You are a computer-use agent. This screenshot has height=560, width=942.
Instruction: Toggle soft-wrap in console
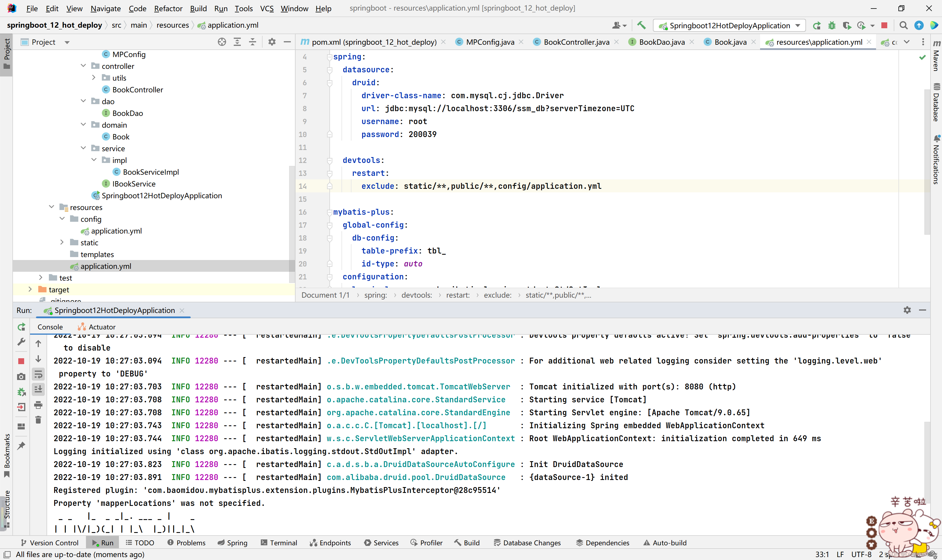click(38, 374)
